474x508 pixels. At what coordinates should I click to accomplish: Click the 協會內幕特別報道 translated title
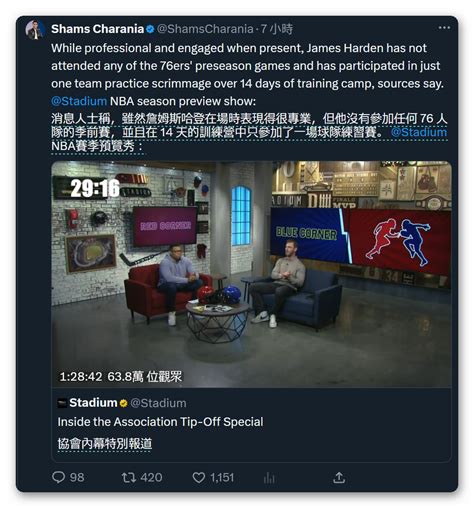[x=105, y=444]
